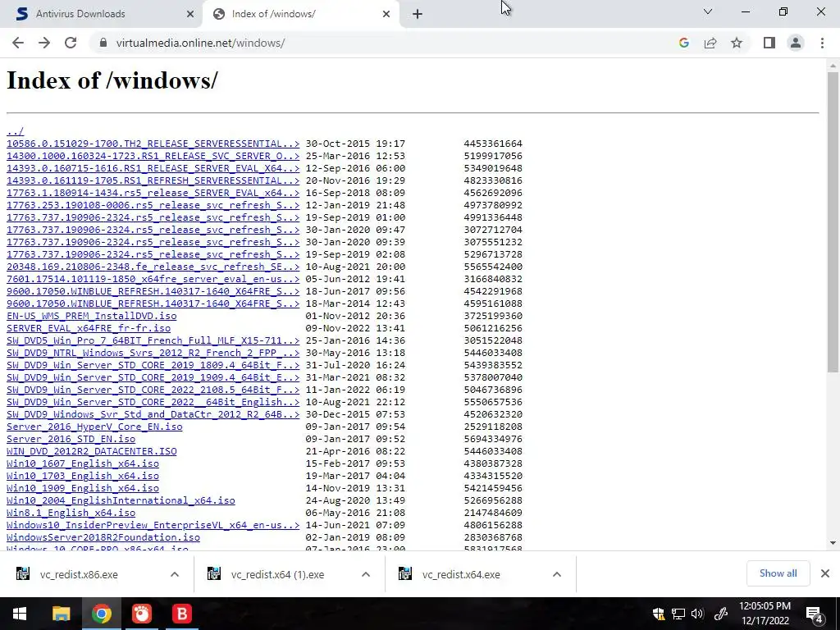Bookmark this page with the star
This screenshot has width=840, height=630.
tap(737, 43)
